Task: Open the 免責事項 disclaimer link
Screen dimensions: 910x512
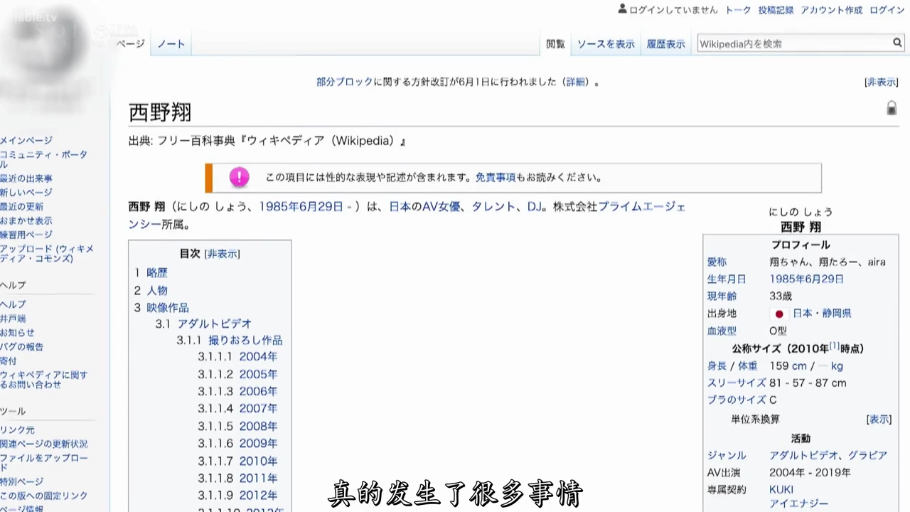Action: click(x=495, y=178)
